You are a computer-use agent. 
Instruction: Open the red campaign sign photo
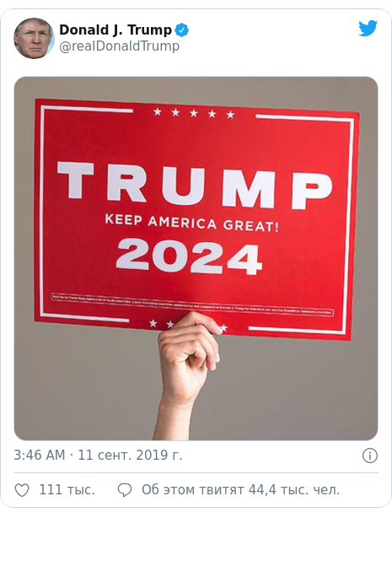[x=196, y=258]
